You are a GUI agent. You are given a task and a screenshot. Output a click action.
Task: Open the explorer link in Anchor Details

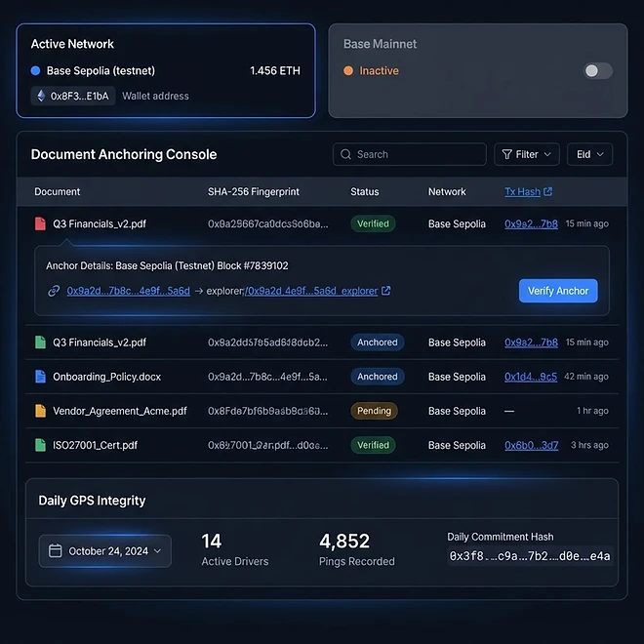(311, 291)
